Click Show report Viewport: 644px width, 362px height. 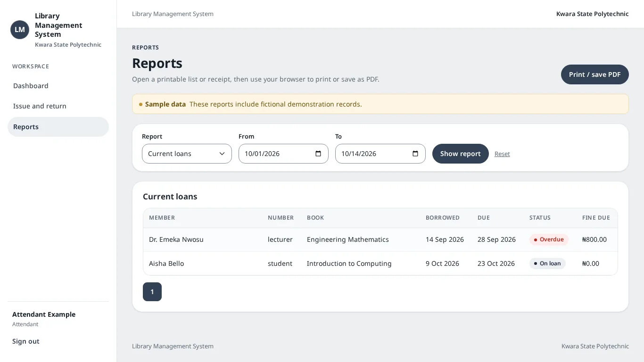coord(461,154)
